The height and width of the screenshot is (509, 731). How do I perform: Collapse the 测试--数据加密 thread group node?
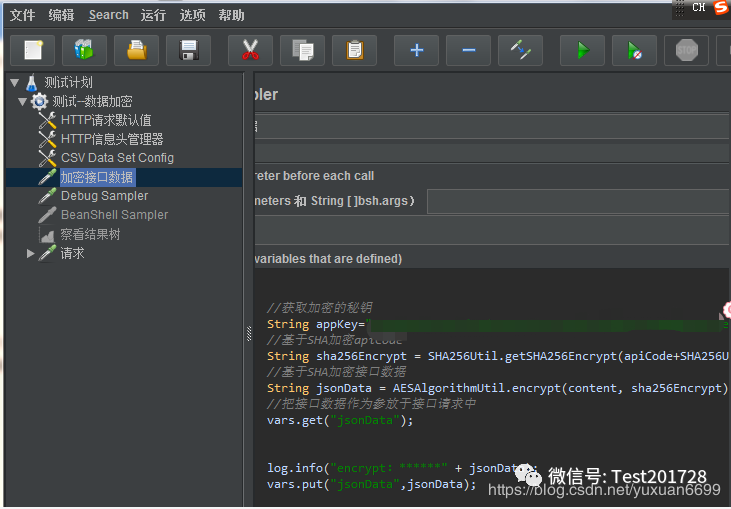click(22, 102)
